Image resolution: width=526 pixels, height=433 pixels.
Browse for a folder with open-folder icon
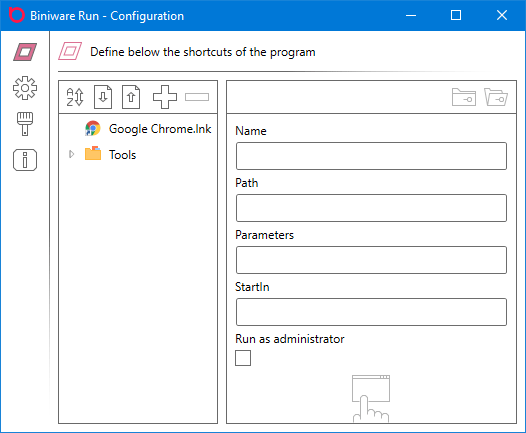point(496,97)
